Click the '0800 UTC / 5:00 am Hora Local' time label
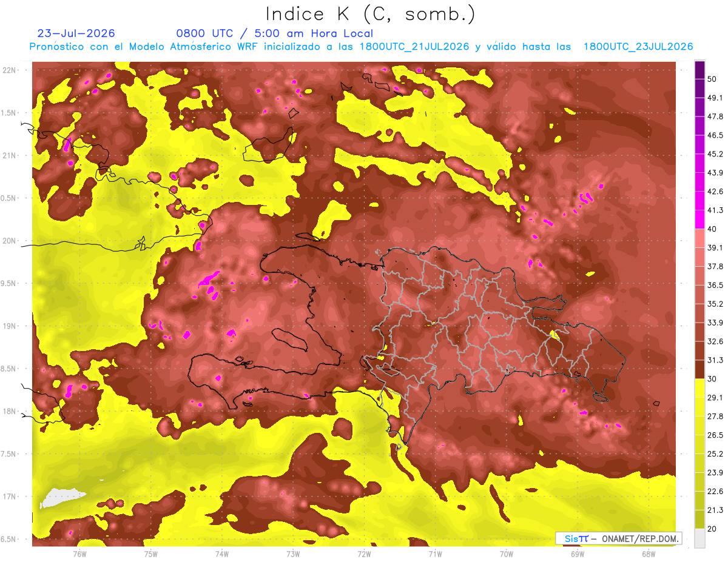Screen dimensions: 728x562 click(x=274, y=33)
